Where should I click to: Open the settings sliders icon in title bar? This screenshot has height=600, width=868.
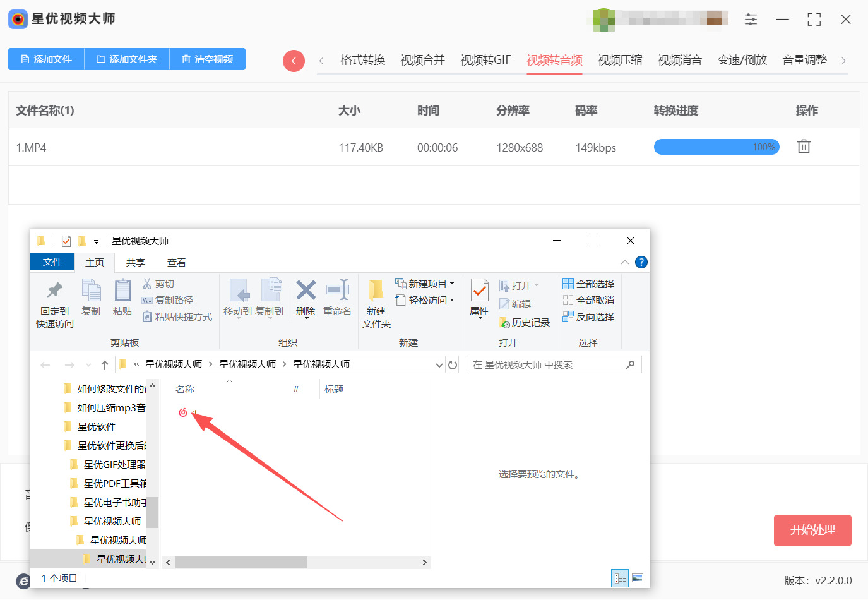tap(751, 20)
